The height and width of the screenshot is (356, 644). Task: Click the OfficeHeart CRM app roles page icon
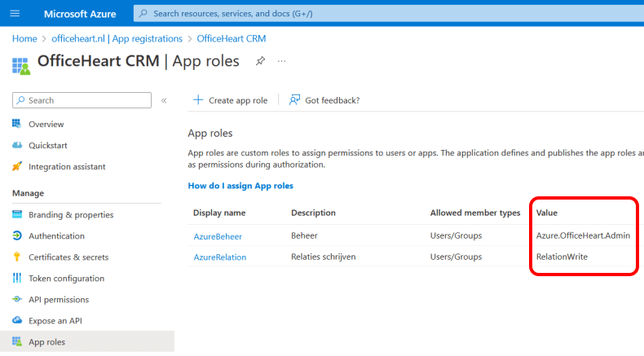pyautogui.click(x=21, y=66)
